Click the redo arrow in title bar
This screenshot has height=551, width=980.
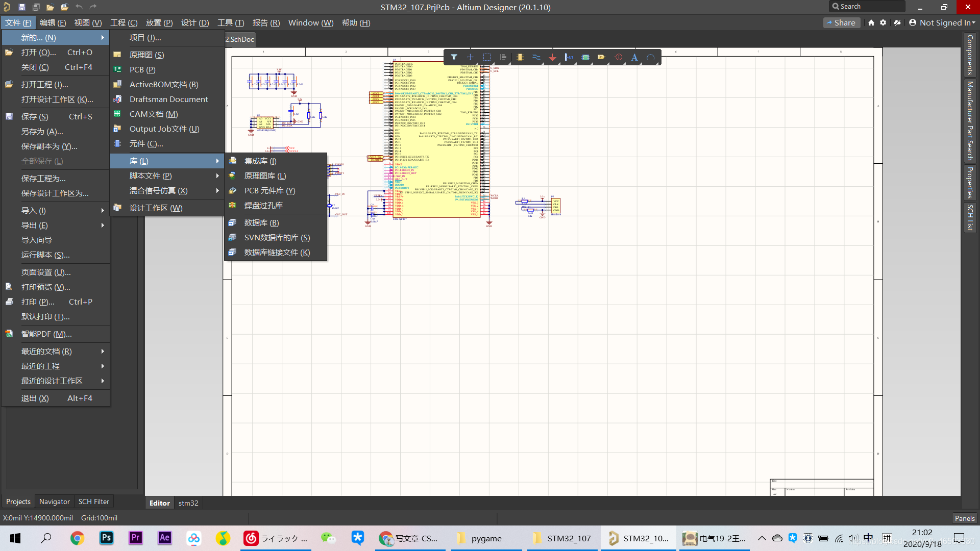[x=93, y=7]
